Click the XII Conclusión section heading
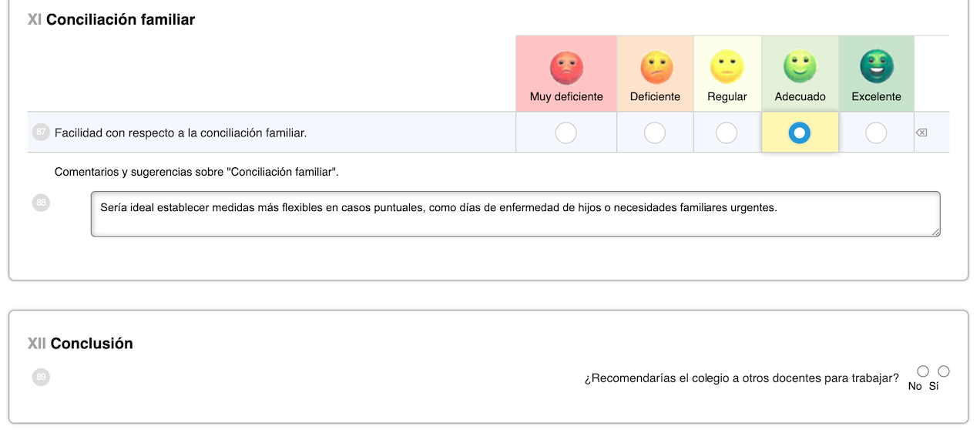Viewport: 980px width, 433px height. coord(80,344)
